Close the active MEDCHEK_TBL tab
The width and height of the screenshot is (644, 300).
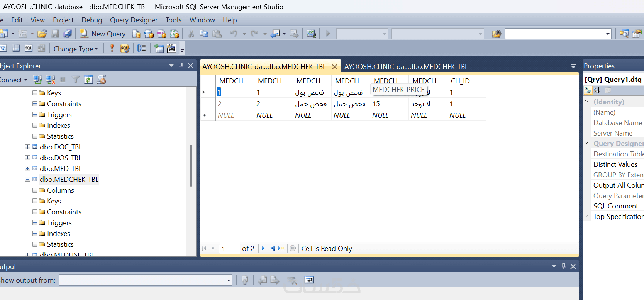tap(334, 67)
